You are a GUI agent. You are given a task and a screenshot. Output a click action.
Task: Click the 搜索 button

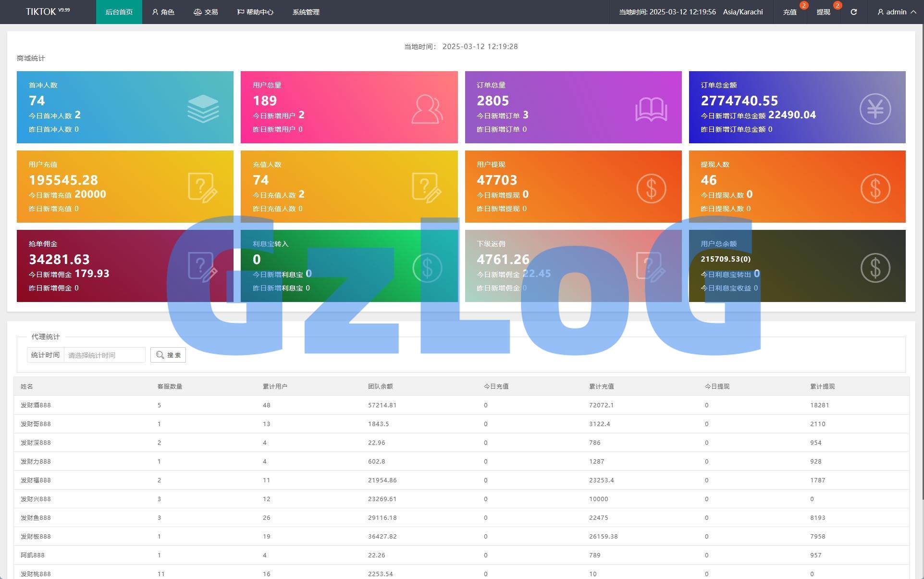[x=168, y=355]
